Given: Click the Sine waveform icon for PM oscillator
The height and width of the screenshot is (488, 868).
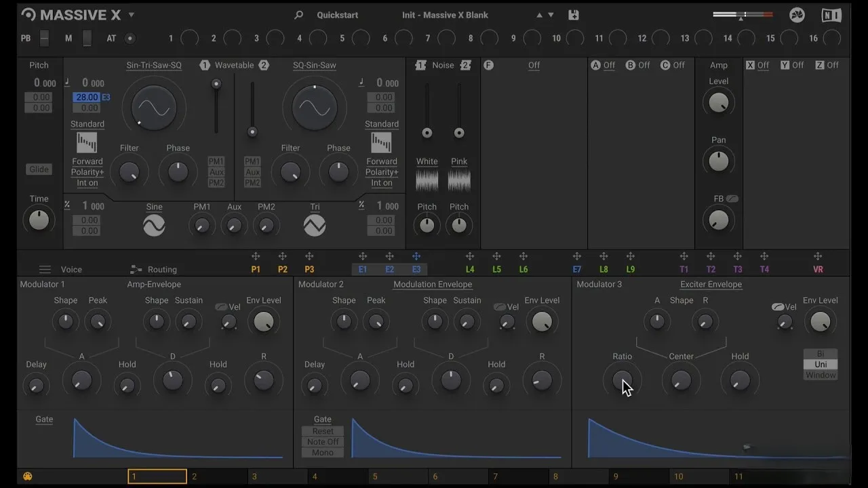Looking at the screenshot, I should [154, 226].
